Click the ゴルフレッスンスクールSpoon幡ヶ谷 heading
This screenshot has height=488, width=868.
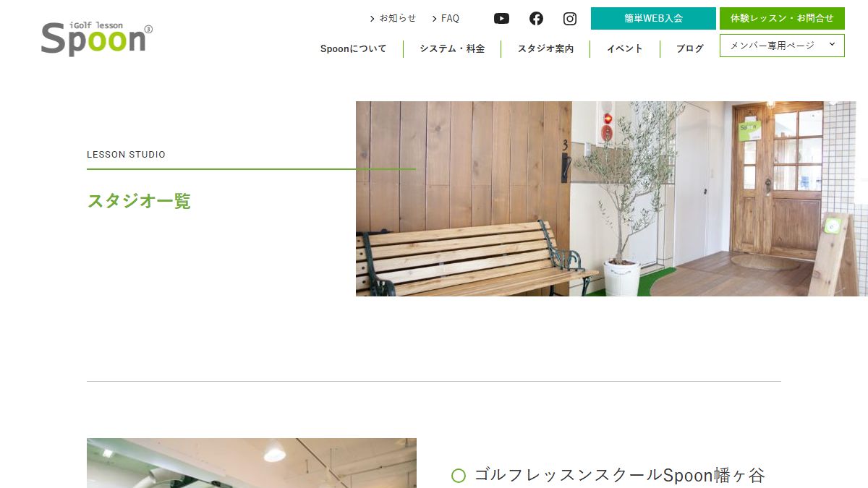pyautogui.click(x=619, y=476)
